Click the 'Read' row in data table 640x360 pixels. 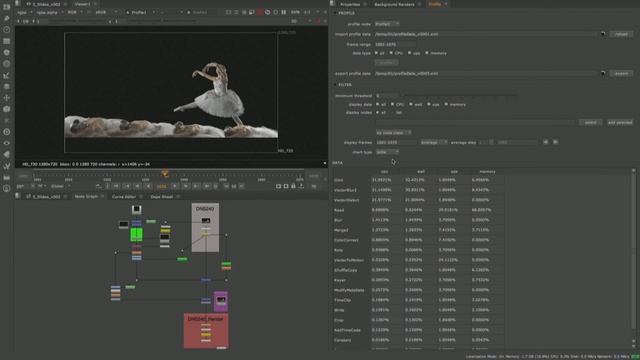418,210
